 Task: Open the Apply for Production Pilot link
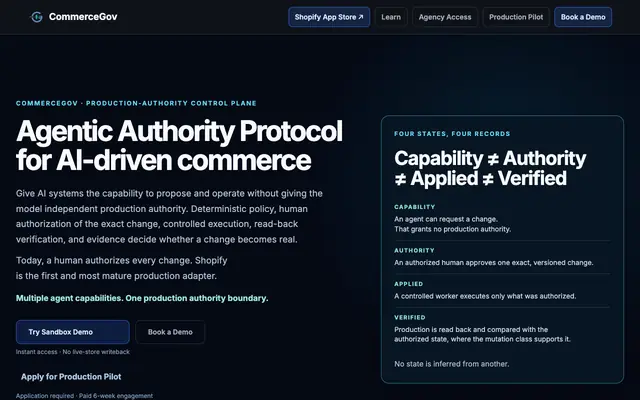click(71, 377)
